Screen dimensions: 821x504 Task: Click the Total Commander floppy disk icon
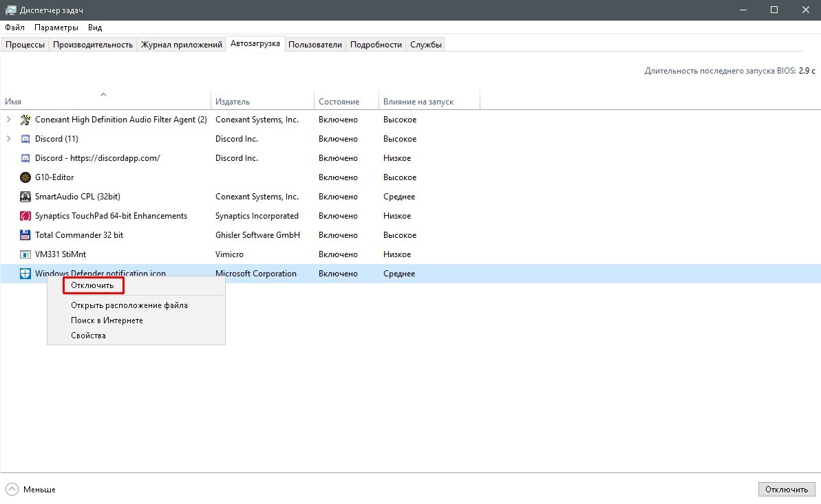[x=25, y=235]
